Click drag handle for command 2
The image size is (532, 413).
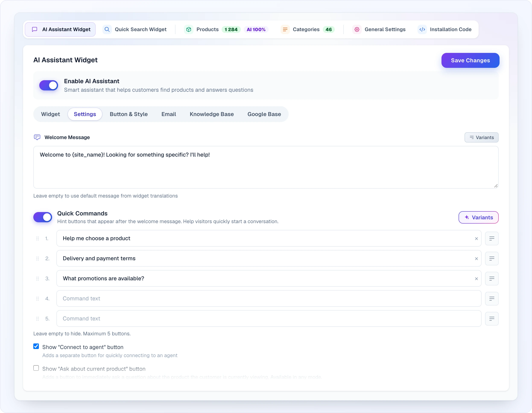tap(38, 259)
